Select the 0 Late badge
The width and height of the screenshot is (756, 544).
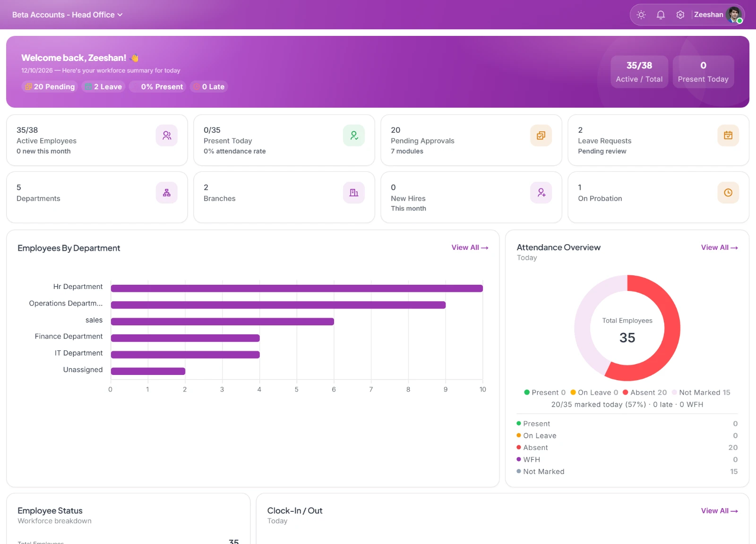pyautogui.click(x=209, y=87)
